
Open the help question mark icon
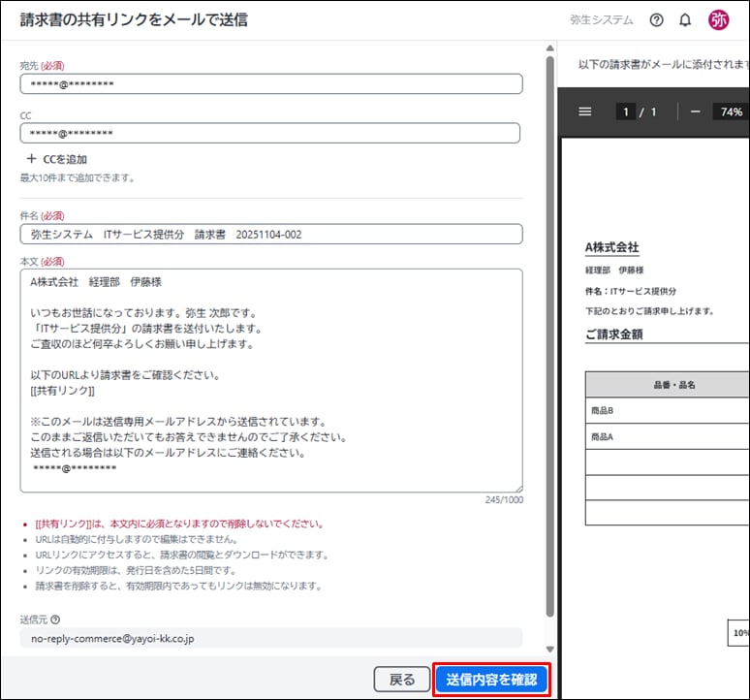tap(657, 20)
